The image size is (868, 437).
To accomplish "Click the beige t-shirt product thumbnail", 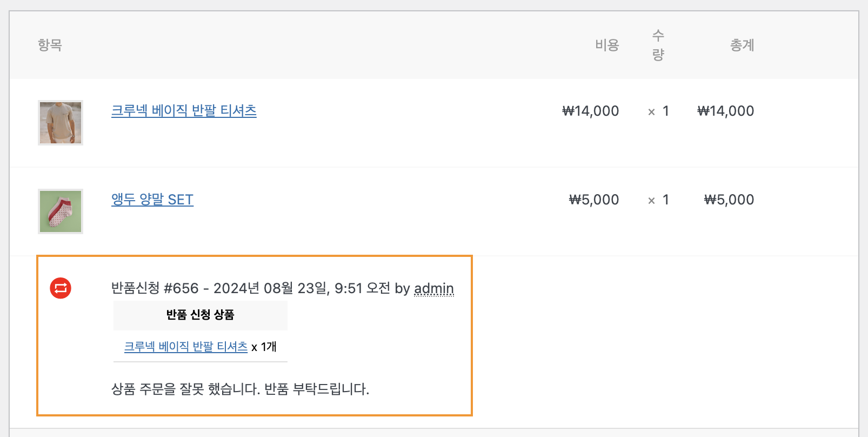I will tap(61, 123).
